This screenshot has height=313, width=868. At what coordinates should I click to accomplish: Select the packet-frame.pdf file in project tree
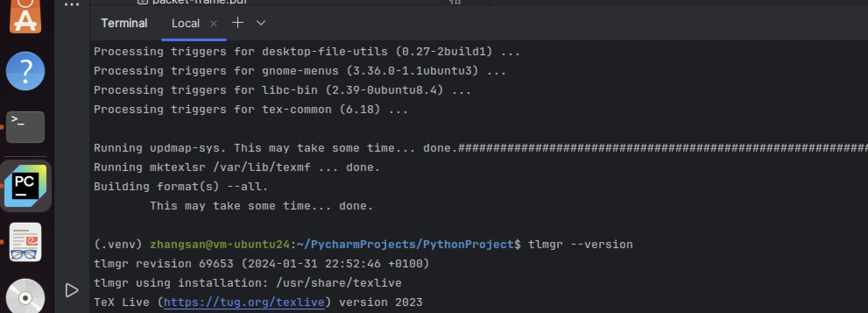[199, 2]
